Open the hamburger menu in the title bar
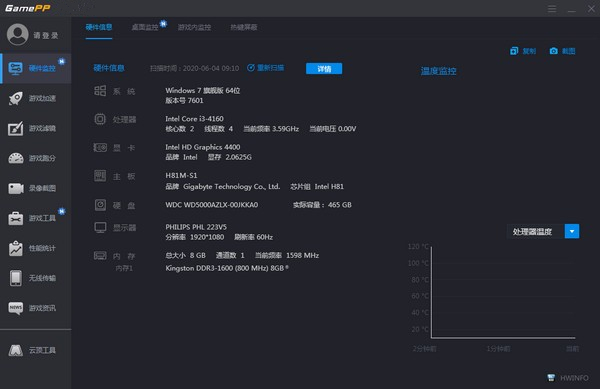 pyautogui.click(x=552, y=8)
